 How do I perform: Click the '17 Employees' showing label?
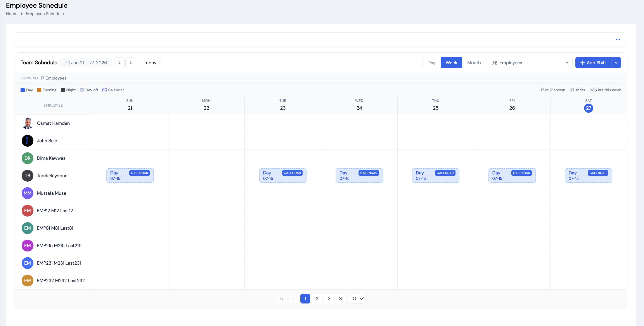(x=54, y=78)
